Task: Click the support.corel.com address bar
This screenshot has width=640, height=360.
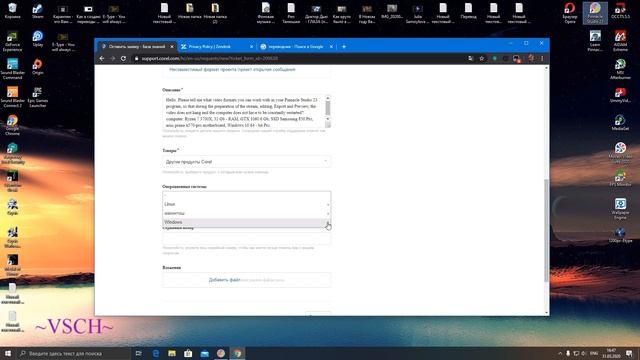Action: pyautogui.click(x=300, y=58)
